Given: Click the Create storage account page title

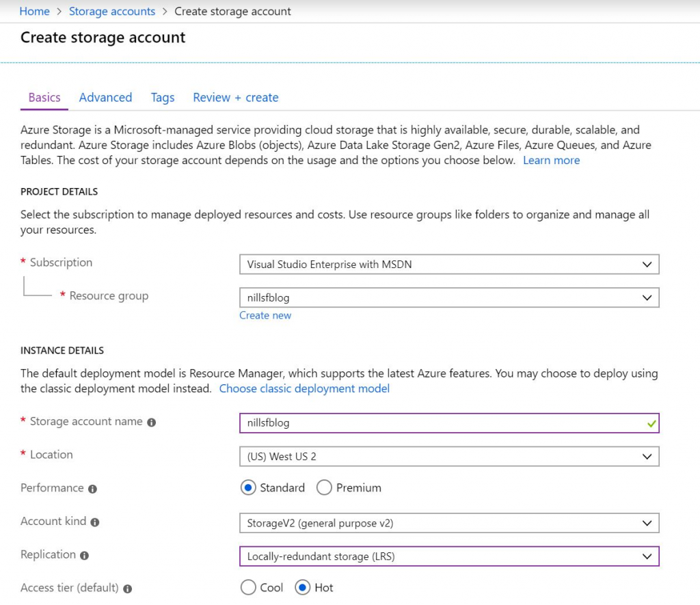Looking at the screenshot, I should pos(103,38).
